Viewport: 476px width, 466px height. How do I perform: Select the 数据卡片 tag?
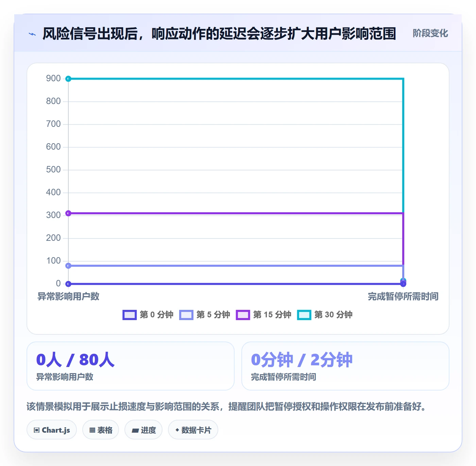point(193,430)
